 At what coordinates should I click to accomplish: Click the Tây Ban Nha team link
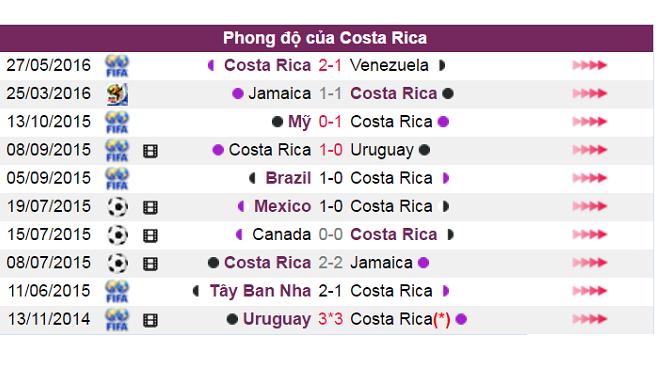coord(260,291)
